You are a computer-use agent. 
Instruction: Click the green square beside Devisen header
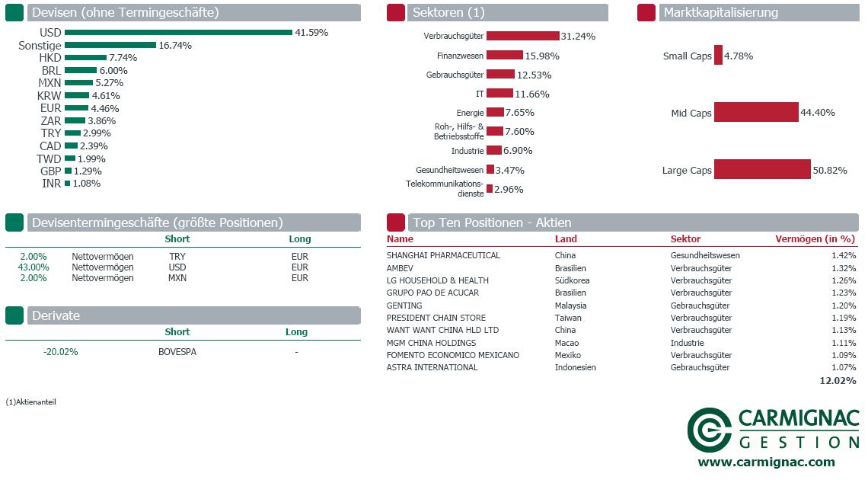point(14,13)
